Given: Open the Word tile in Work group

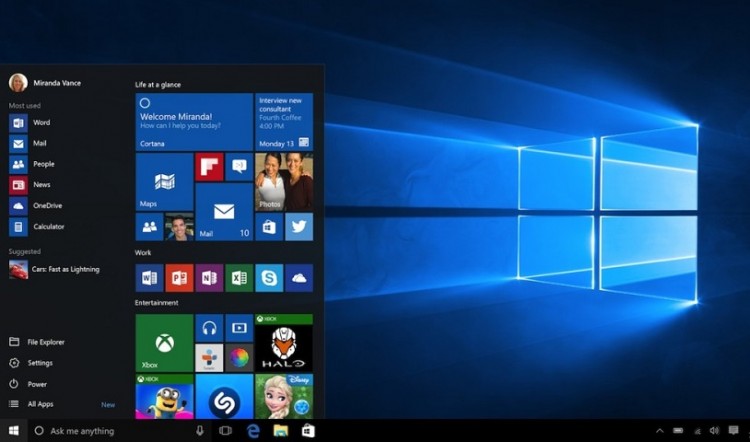Looking at the screenshot, I should [149, 278].
